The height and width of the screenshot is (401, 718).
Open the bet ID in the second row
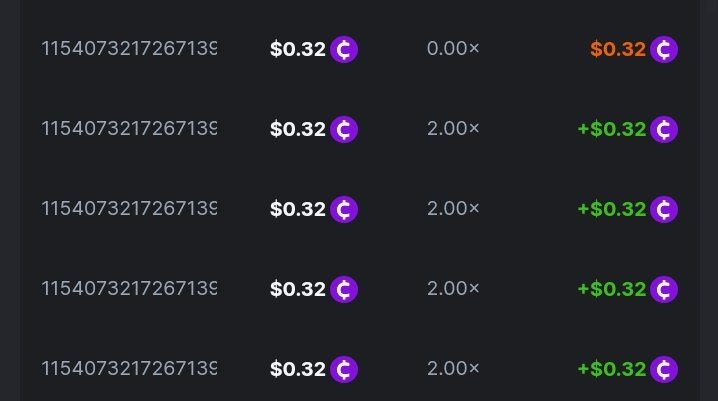tap(129, 129)
